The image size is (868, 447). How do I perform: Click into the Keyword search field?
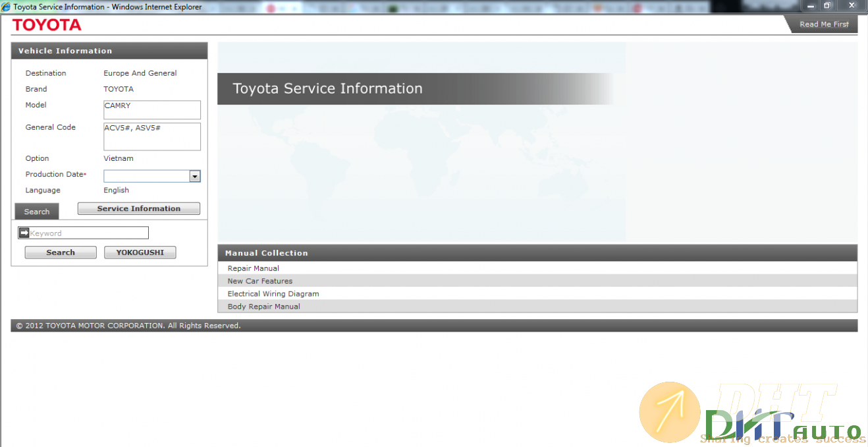point(89,233)
